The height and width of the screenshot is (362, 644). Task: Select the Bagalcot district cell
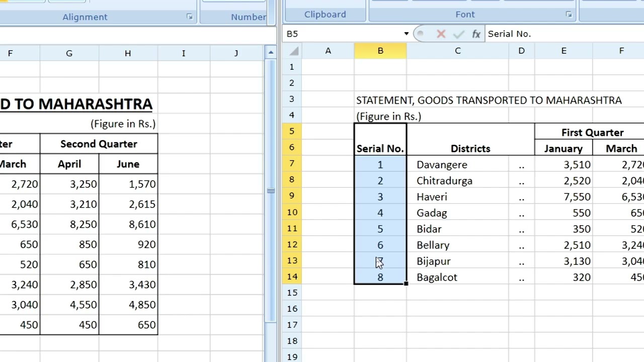coord(458,277)
